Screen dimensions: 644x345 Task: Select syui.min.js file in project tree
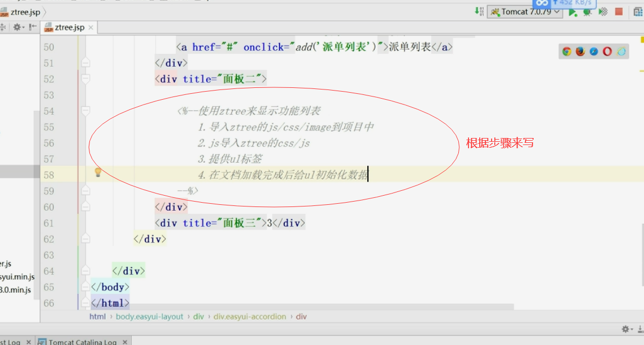(x=17, y=277)
